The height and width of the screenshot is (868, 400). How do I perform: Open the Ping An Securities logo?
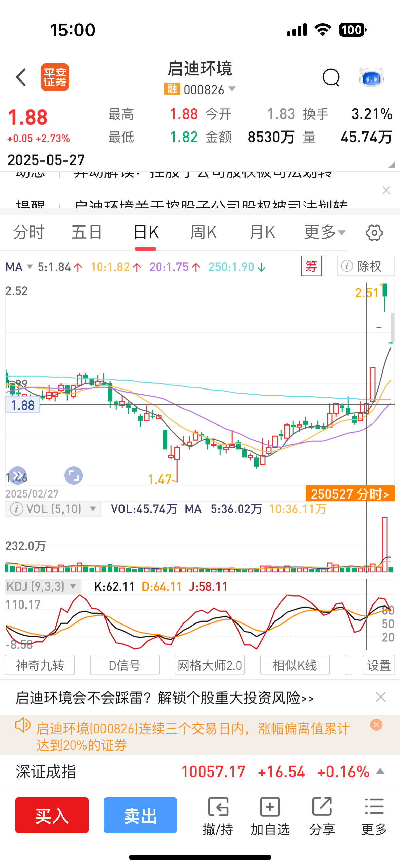(x=55, y=77)
